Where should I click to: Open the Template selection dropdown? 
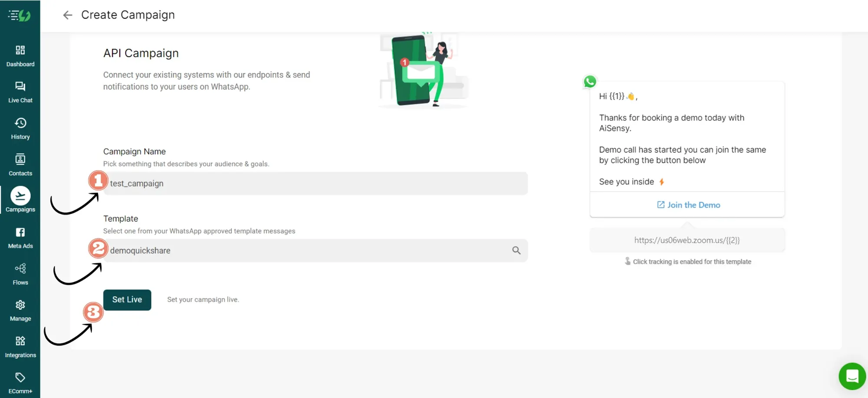pyautogui.click(x=308, y=251)
